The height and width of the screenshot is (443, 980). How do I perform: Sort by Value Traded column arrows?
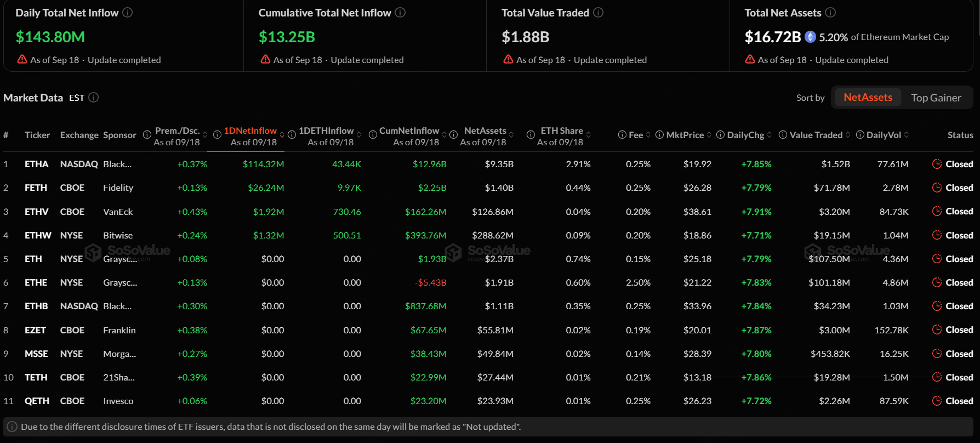[848, 135]
